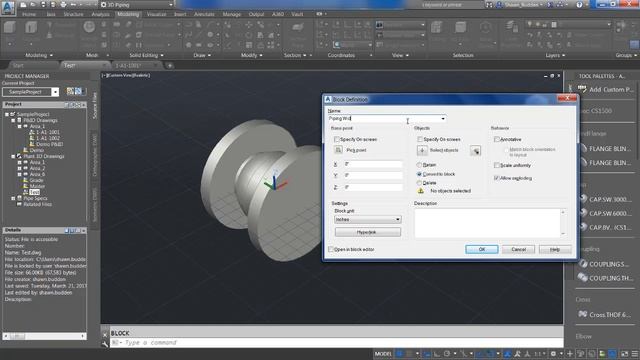Open the block Name dropdown arrow
This screenshot has width=640, height=360.
tap(443, 118)
